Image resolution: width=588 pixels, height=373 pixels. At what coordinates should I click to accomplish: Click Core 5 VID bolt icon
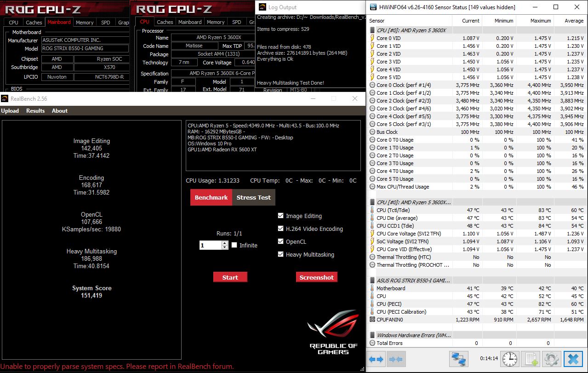coord(372,77)
